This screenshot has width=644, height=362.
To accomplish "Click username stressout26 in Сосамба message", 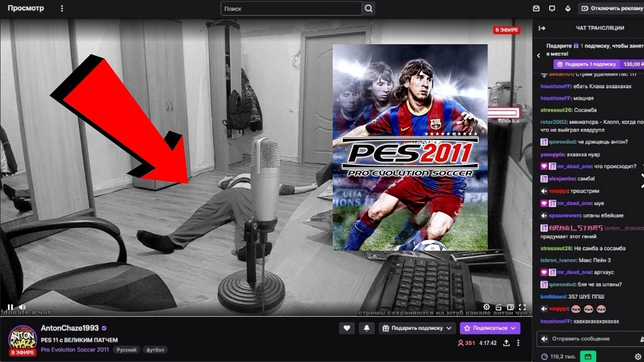I will click(x=555, y=110).
